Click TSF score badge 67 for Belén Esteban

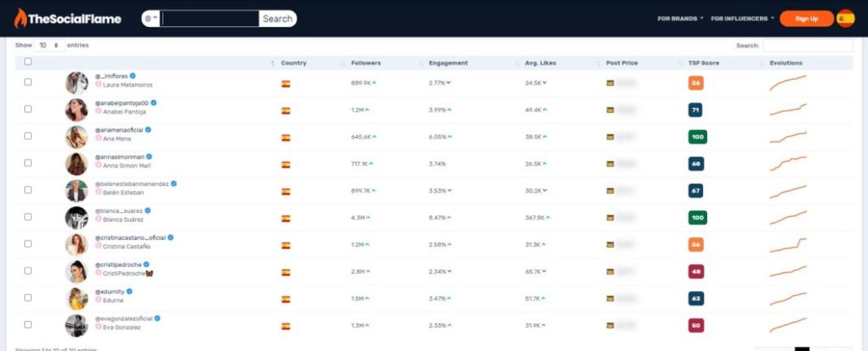point(696,190)
